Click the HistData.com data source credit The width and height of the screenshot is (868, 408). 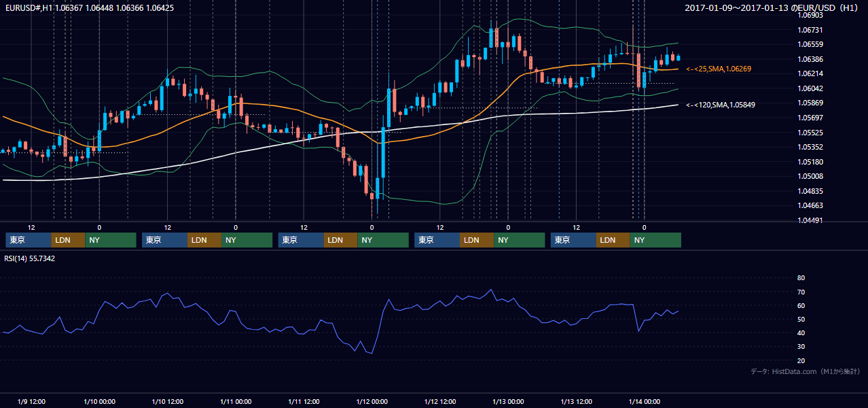[805, 372]
